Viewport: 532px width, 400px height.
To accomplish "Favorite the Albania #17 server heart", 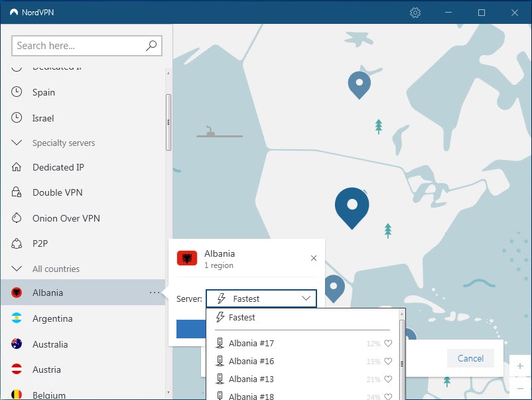I will pos(388,344).
